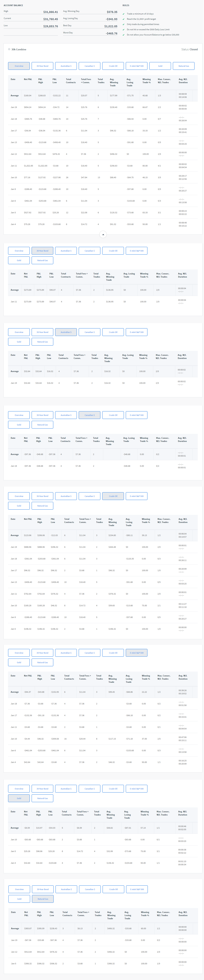The height and width of the screenshot is (980, 204).
Task: Click the checkmark for 'Only trade during permitted times'
Action: [123, 24]
